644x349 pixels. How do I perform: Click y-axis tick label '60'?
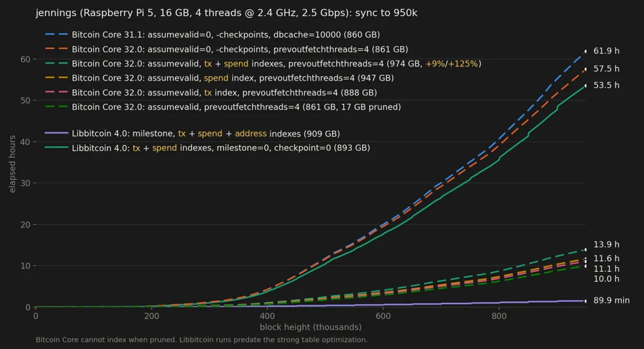tap(25, 60)
